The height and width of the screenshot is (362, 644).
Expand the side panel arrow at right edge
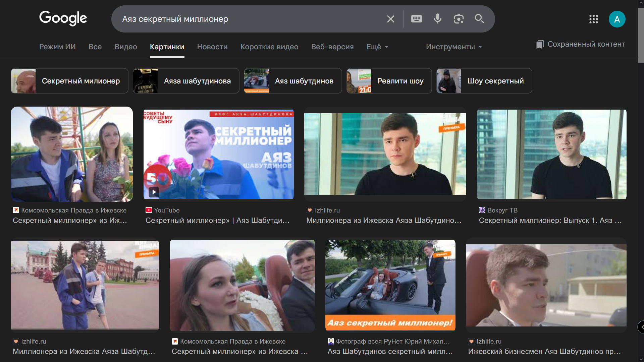click(x=641, y=327)
